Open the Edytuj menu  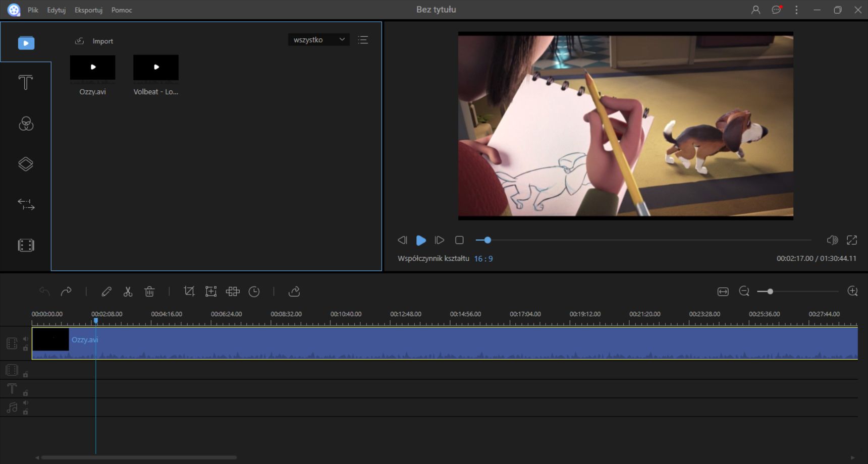pyautogui.click(x=57, y=10)
